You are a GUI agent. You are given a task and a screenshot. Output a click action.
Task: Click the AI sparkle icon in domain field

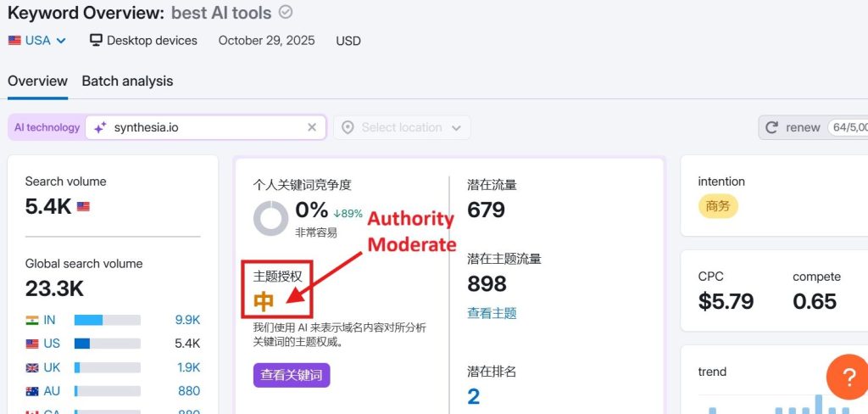click(100, 127)
